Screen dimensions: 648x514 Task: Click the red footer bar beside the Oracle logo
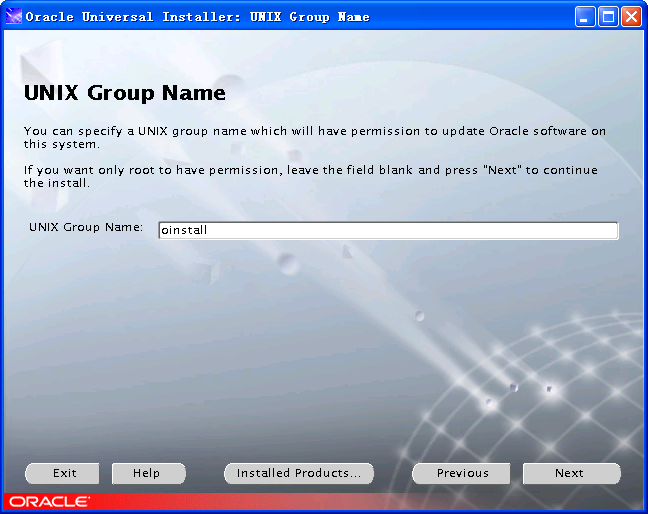tap(300, 501)
